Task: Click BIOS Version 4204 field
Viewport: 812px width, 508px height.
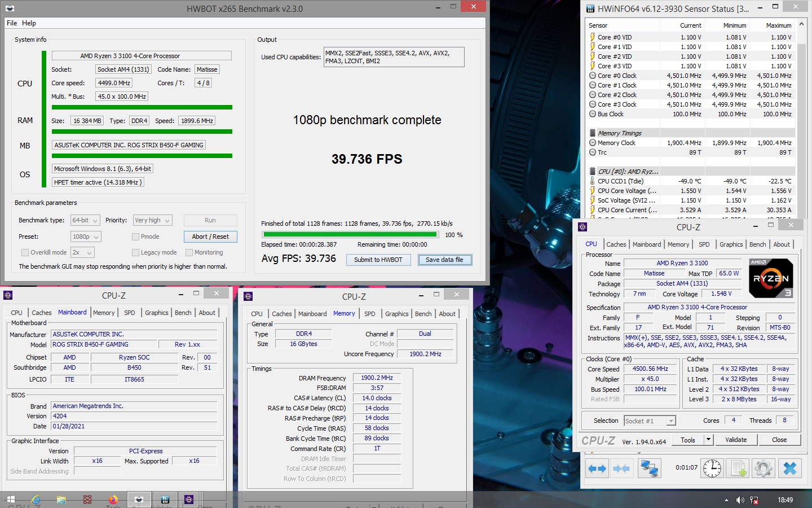Action: [134, 416]
